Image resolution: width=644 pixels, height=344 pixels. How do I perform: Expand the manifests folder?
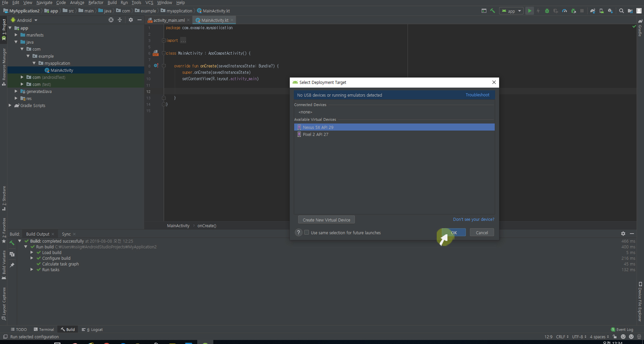[16, 35]
